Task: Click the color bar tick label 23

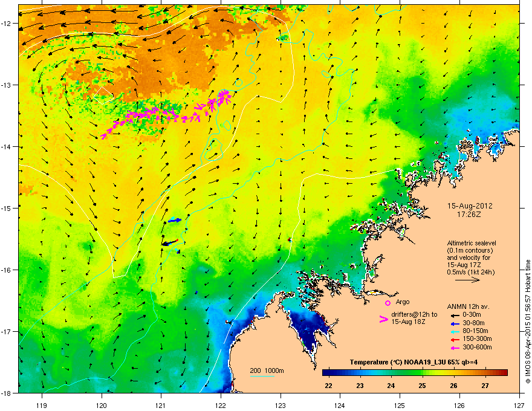Action: (360, 386)
